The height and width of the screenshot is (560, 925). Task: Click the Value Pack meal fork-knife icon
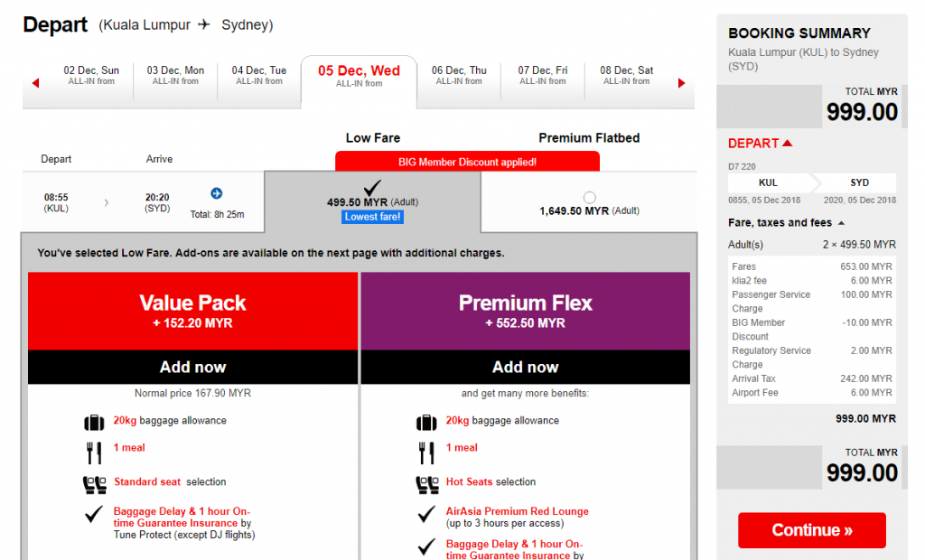tap(94, 452)
